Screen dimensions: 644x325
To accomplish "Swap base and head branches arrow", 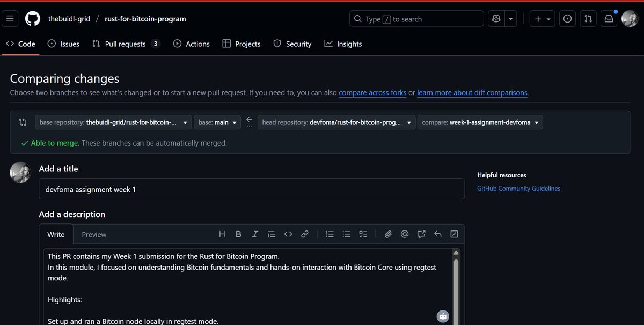I will click(249, 120).
